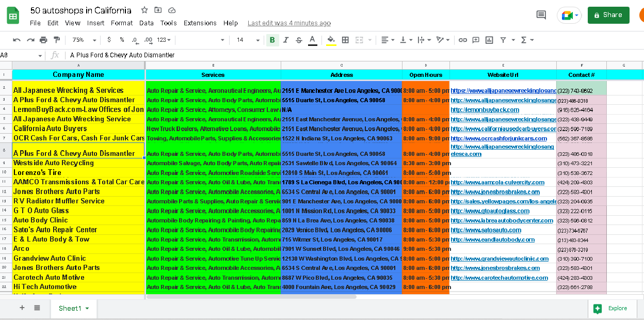Open the fill color picker
This screenshot has height=320, width=644.
(x=331, y=40)
